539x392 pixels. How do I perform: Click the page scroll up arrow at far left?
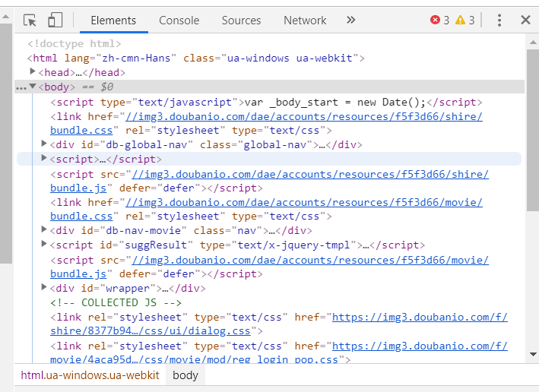tap(6, 16)
